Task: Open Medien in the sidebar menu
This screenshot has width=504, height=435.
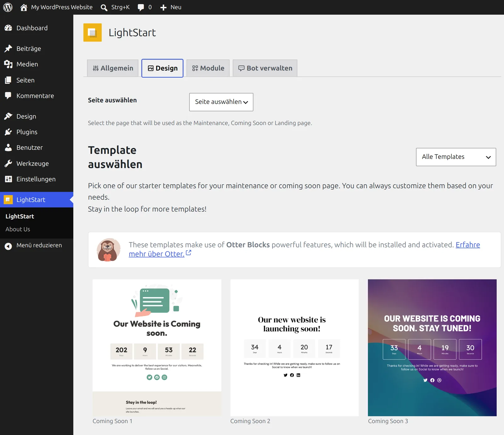Action: point(37,64)
